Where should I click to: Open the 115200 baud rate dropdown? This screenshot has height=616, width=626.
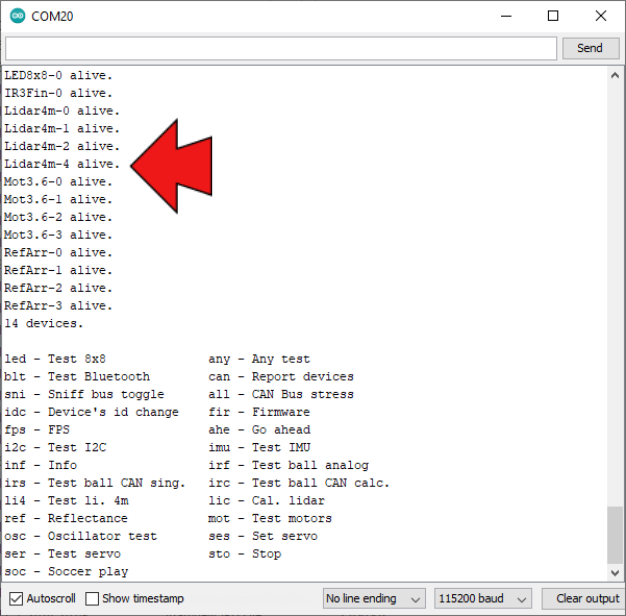coord(482,598)
